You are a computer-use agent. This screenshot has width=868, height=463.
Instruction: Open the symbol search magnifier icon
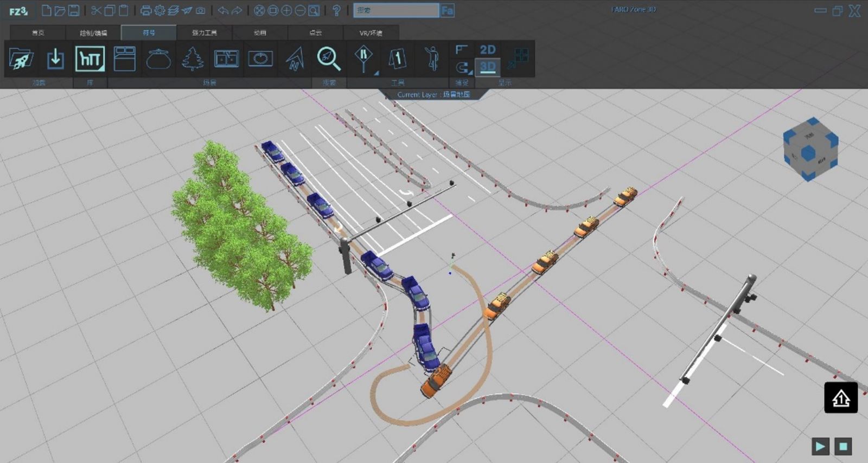click(x=329, y=59)
